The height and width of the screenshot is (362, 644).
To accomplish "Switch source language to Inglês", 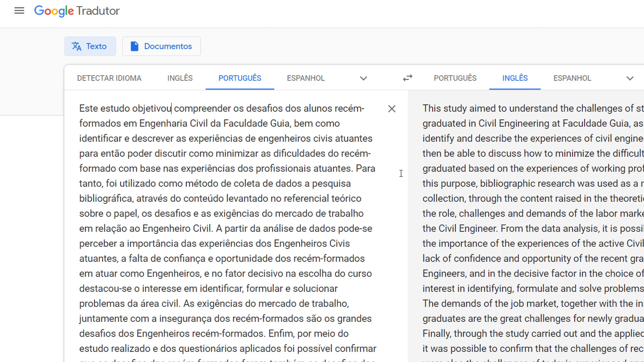I will (x=180, y=78).
